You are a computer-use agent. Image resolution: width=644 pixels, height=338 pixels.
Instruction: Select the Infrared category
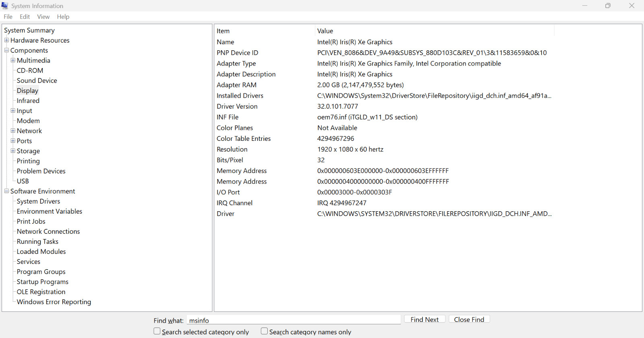tap(28, 101)
